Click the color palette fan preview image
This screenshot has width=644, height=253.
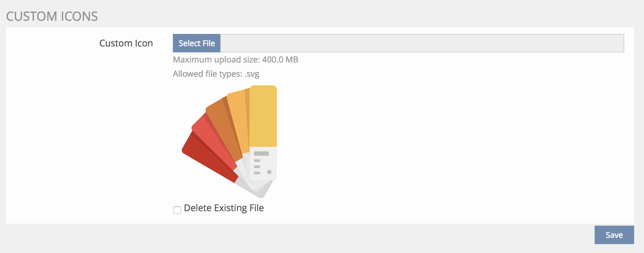tap(229, 142)
